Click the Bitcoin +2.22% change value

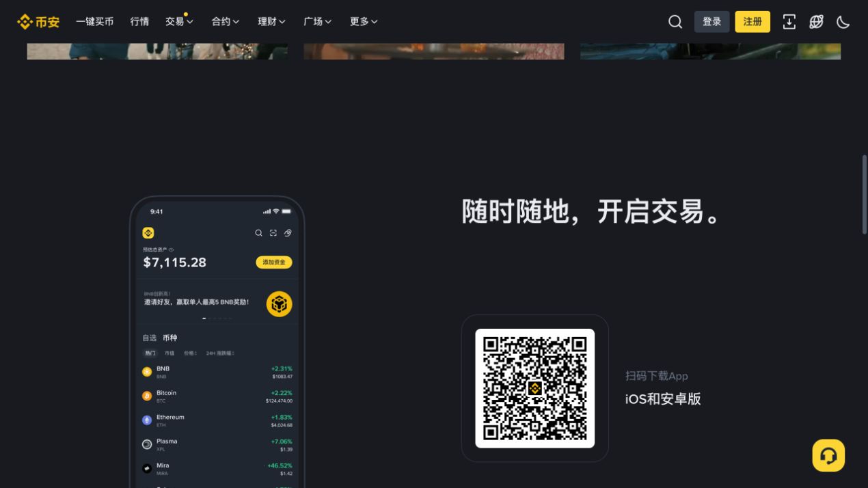coord(282,393)
